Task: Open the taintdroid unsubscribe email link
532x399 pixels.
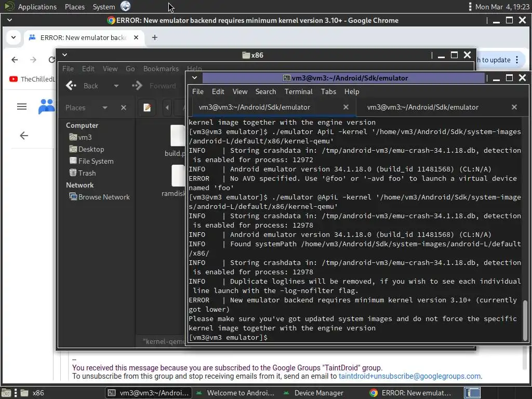Action: (x=409, y=376)
